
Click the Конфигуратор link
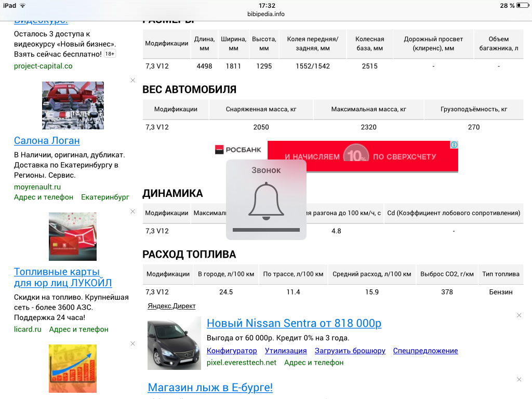click(232, 351)
